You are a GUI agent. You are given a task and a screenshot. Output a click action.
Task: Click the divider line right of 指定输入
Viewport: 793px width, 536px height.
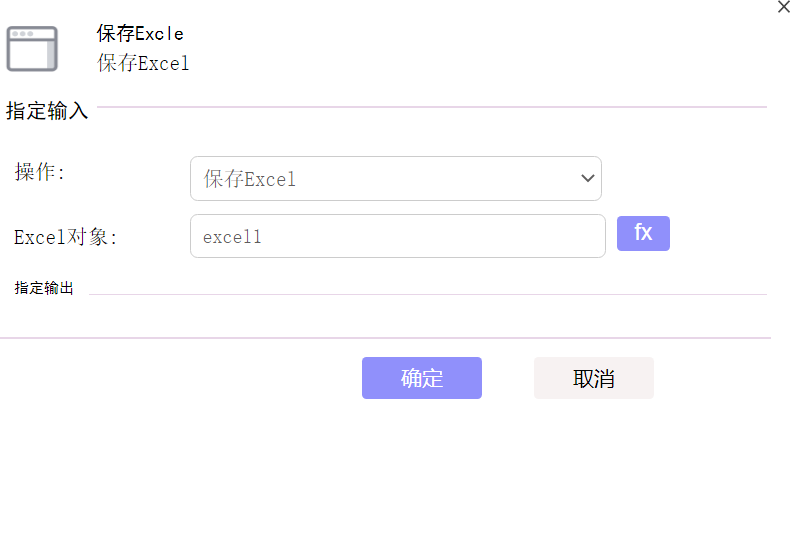pyautogui.click(x=432, y=107)
